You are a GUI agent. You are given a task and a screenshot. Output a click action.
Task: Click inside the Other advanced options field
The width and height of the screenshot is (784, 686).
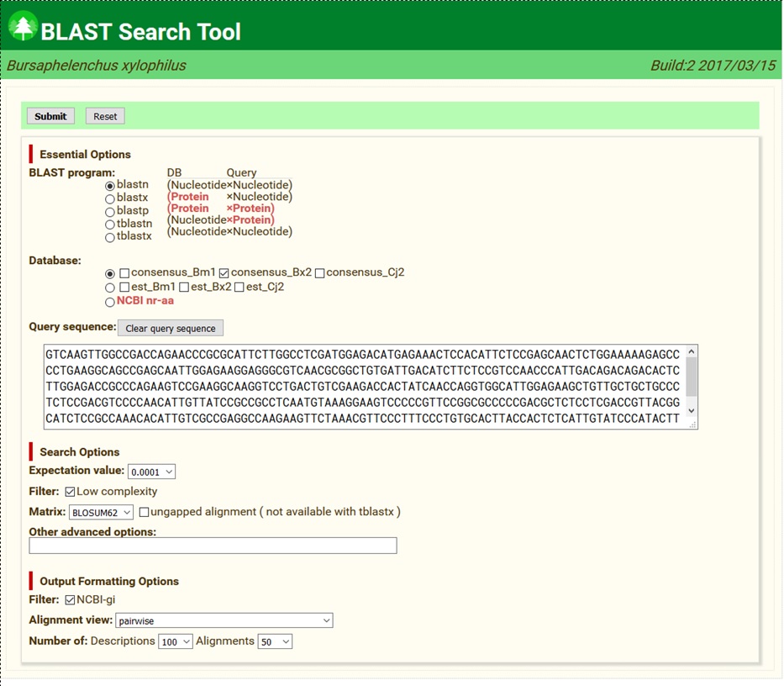pos(213,546)
